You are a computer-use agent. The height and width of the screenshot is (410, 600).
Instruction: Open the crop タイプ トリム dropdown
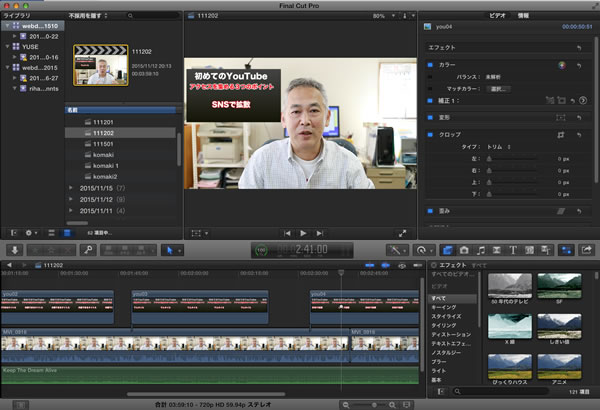499,147
